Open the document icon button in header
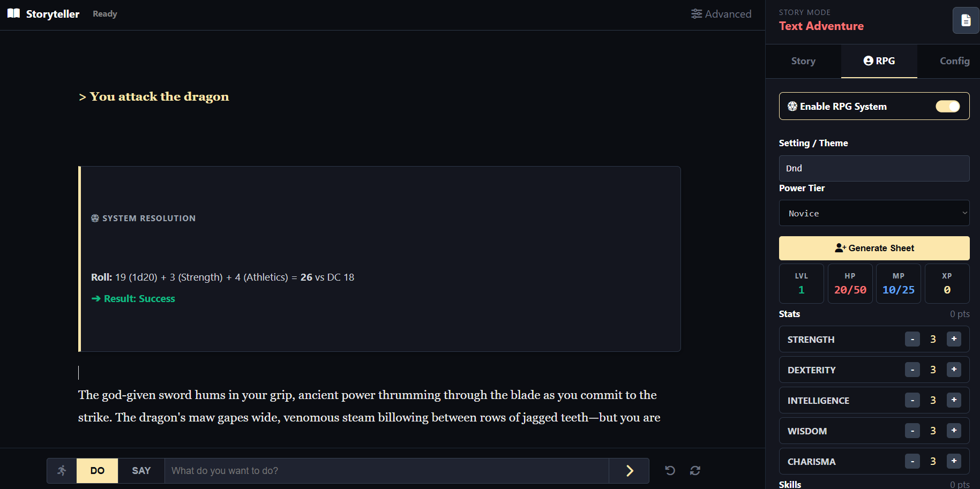This screenshot has width=980, height=489. tap(966, 20)
